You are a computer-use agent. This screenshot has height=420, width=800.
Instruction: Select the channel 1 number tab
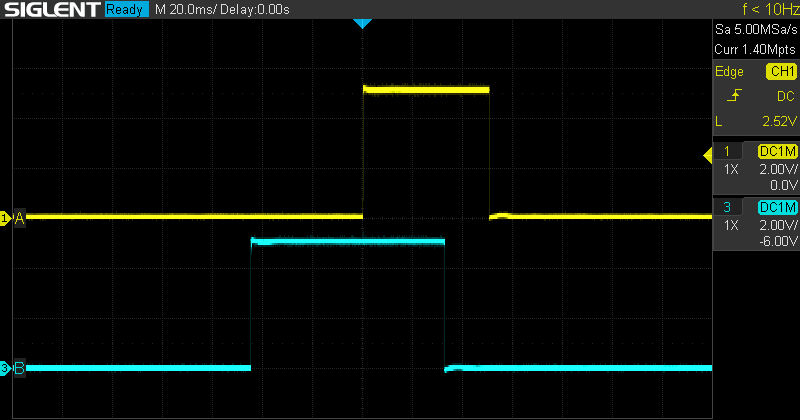[x=732, y=152]
